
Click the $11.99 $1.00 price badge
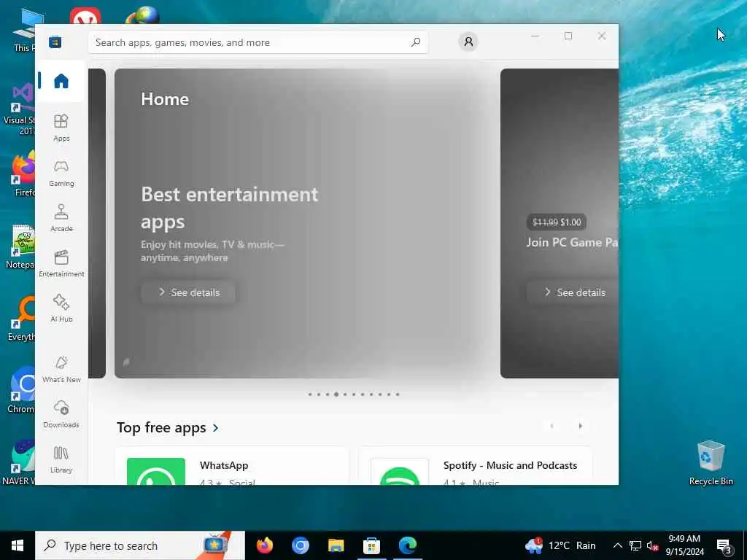(x=557, y=222)
